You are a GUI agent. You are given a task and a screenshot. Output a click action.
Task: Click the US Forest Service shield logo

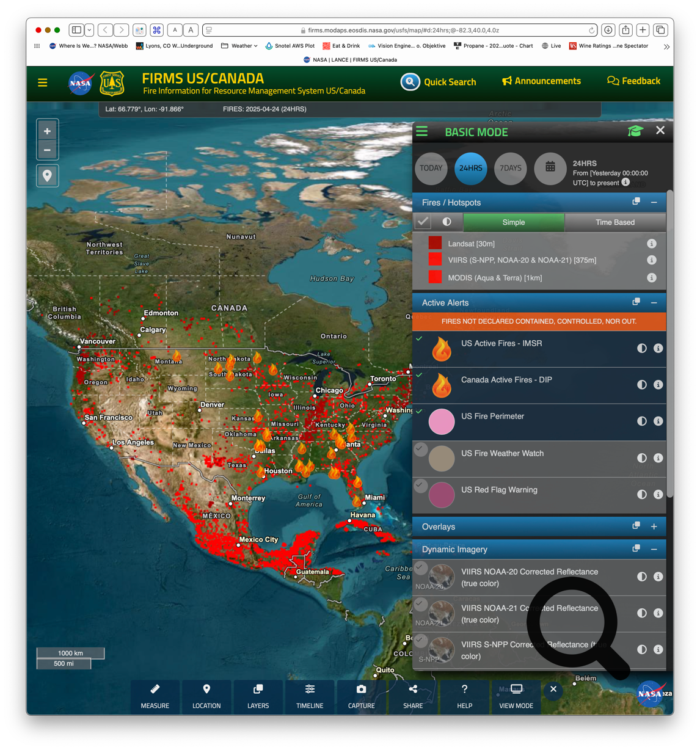pos(112,84)
